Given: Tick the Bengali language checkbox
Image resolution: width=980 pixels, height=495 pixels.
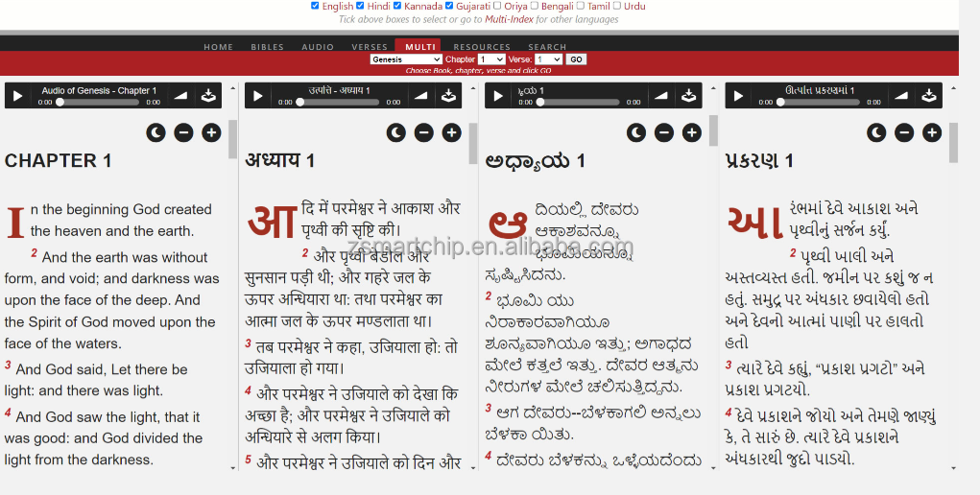Looking at the screenshot, I should pos(535,6).
